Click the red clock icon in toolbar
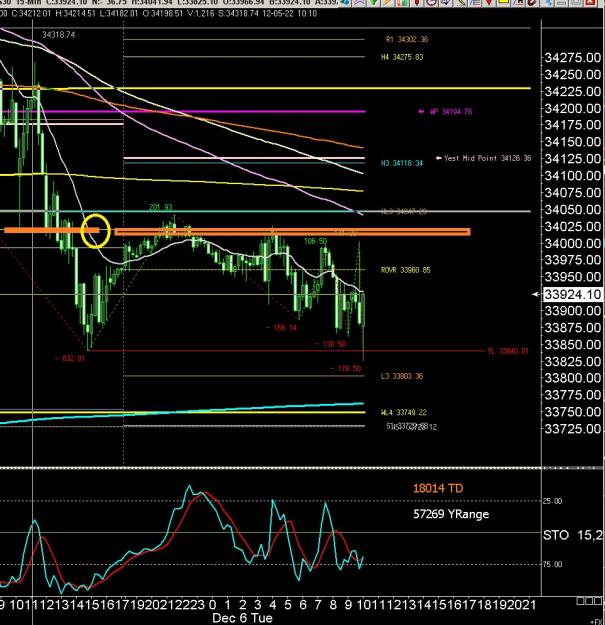Image resolution: width=605 pixels, height=625 pixels. 431,2
